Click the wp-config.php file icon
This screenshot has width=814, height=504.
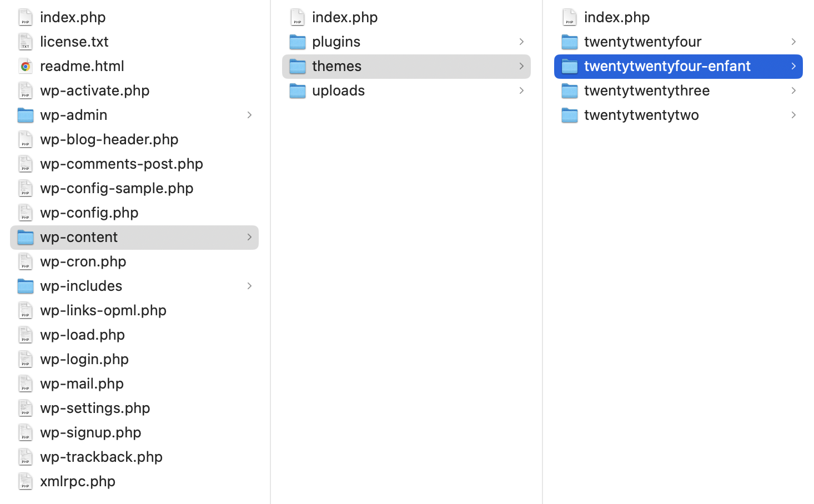26,213
